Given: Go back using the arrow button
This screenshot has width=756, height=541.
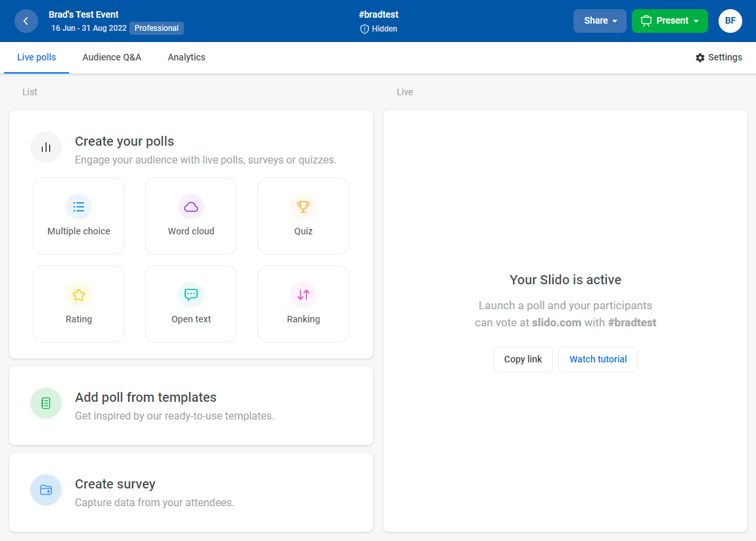Looking at the screenshot, I should click(x=26, y=20).
